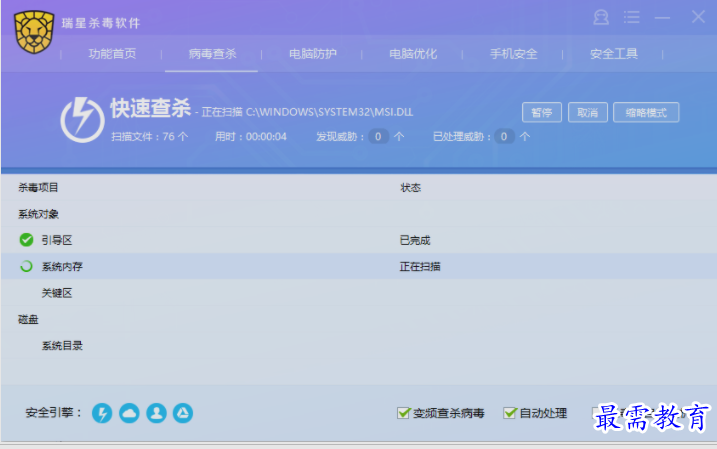The height and width of the screenshot is (449, 717).
Task: Select the 系统内存 scan row
Action: (x=358, y=267)
